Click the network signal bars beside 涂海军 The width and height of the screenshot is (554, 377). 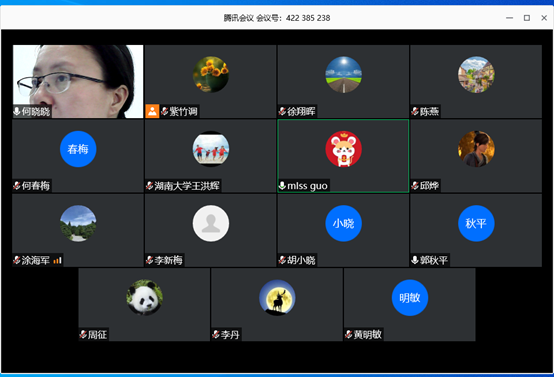[x=57, y=261]
